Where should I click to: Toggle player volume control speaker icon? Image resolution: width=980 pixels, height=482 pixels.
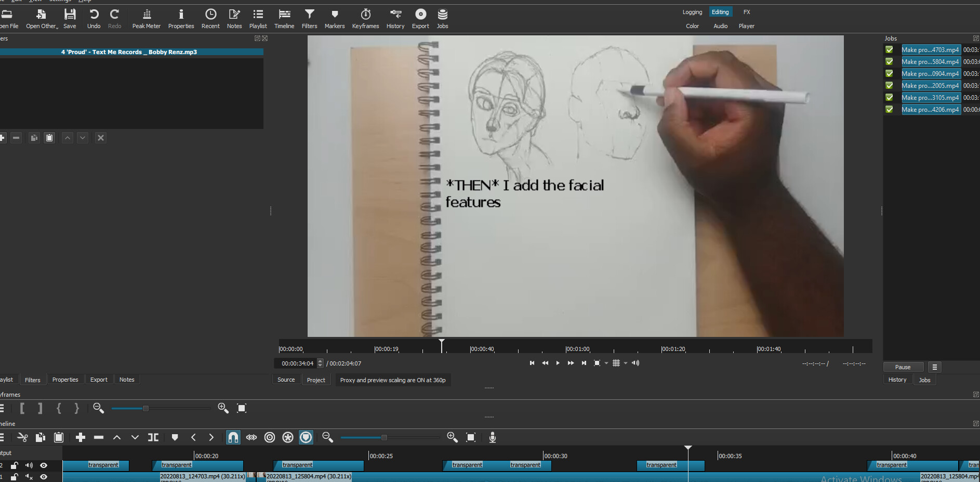[x=635, y=363]
